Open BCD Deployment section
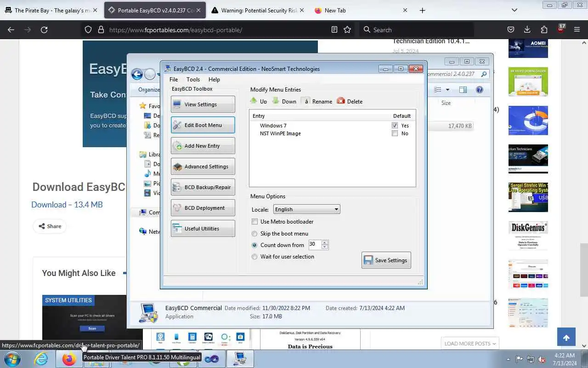Image resolution: width=588 pixels, height=368 pixels. coord(203,208)
